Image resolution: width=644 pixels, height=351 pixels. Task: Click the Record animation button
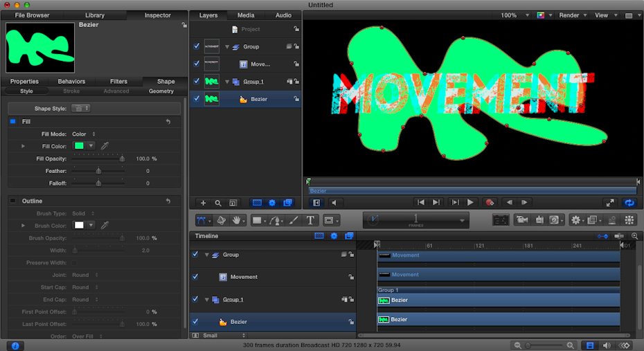coord(490,202)
